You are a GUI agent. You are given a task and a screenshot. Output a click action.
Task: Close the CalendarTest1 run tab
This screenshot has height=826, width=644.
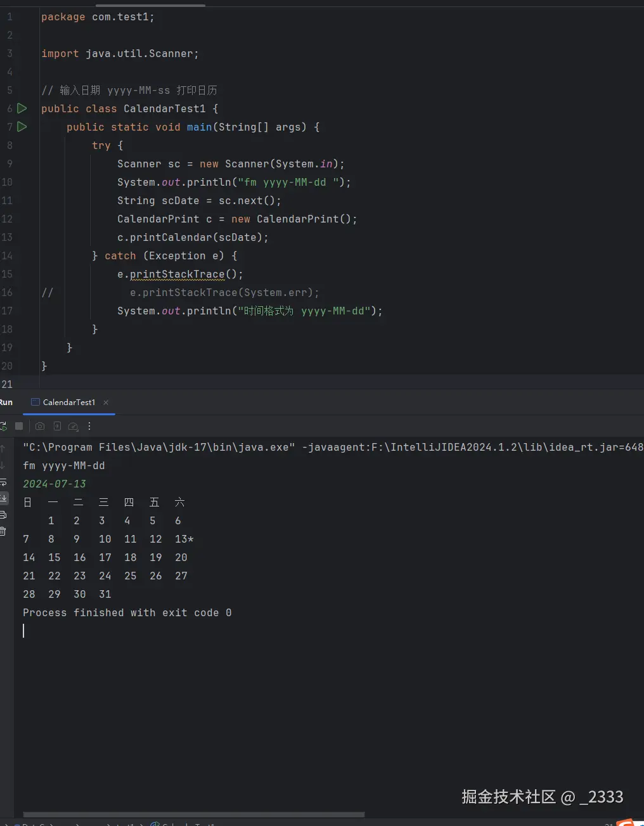[x=106, y=403]
